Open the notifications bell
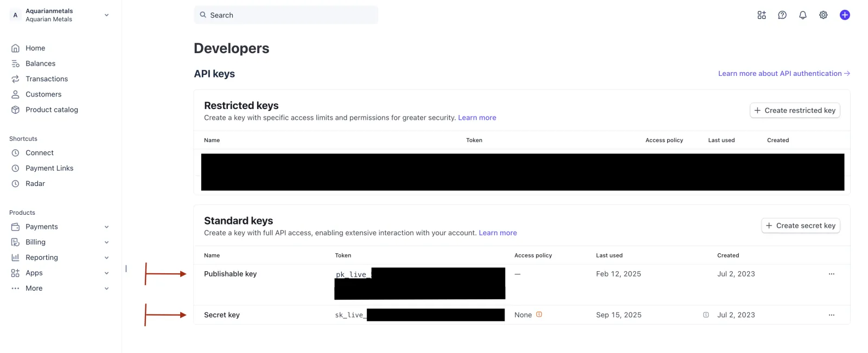Screen dimensions: 868x353 (x=803, y=15)
